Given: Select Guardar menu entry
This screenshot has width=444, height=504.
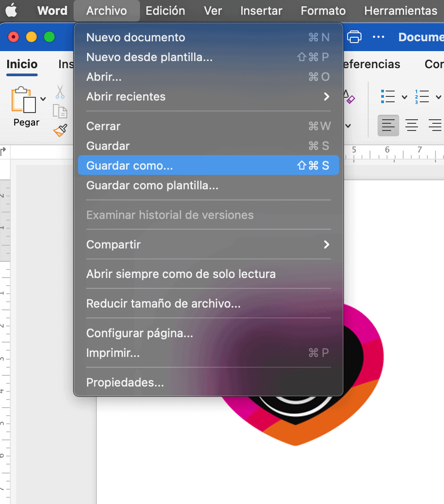Looking at the screenshot, I should 209,146.
